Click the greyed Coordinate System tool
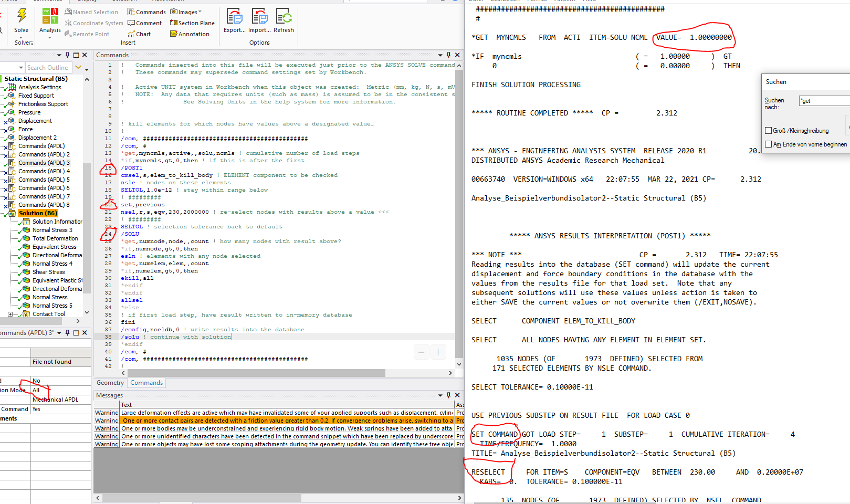 [x=94, y=23]
